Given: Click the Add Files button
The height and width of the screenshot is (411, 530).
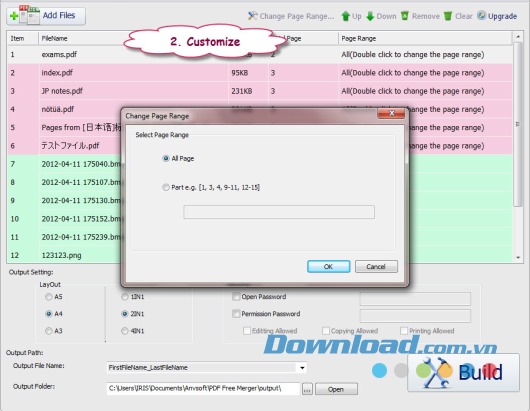Looking at the screenshot, I should [x=46, y=16].
